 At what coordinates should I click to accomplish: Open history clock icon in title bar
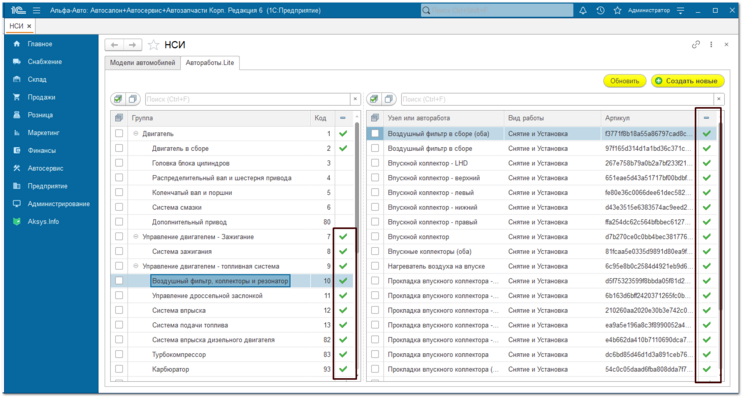[600, 10]
